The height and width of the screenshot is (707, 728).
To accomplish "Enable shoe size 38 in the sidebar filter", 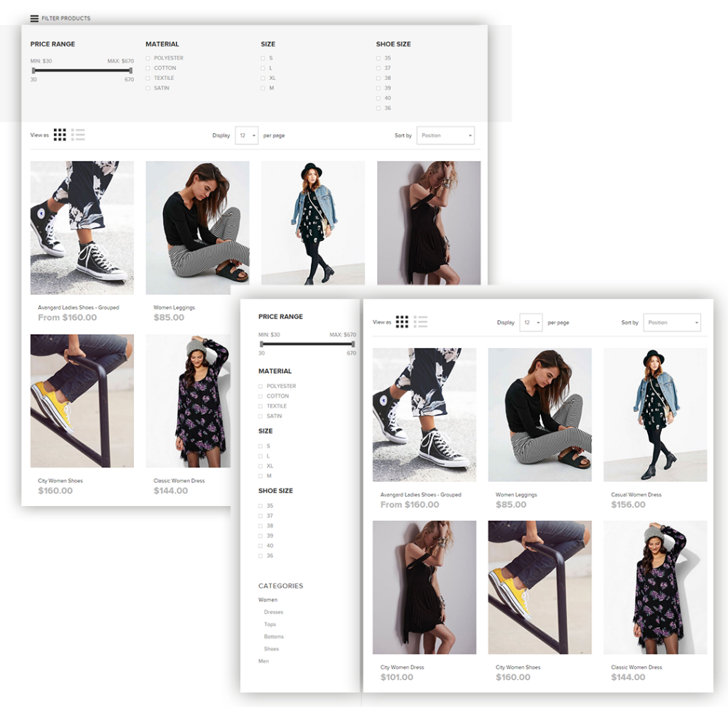I will pyautogui.click(x=261, y=526).
